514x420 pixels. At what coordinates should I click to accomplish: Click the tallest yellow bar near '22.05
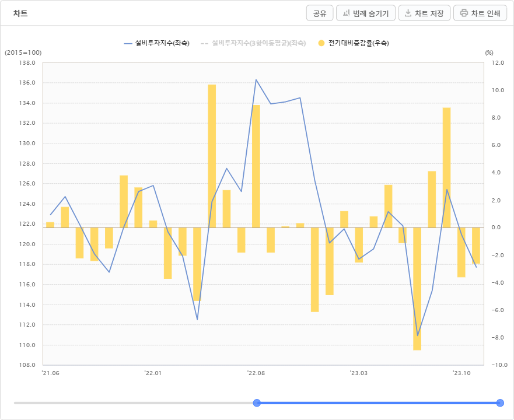[212, 156]
